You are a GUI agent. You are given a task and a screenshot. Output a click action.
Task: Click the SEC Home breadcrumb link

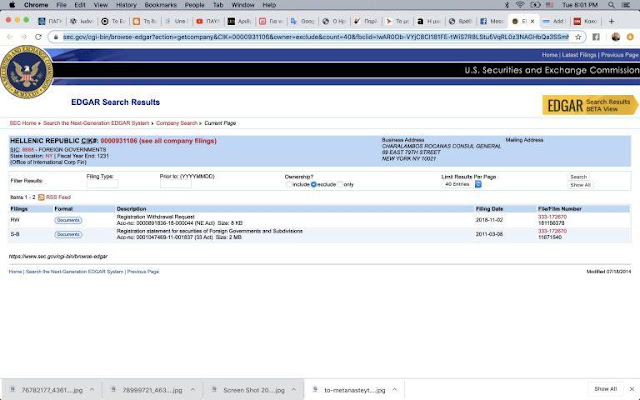click(23, 123)
